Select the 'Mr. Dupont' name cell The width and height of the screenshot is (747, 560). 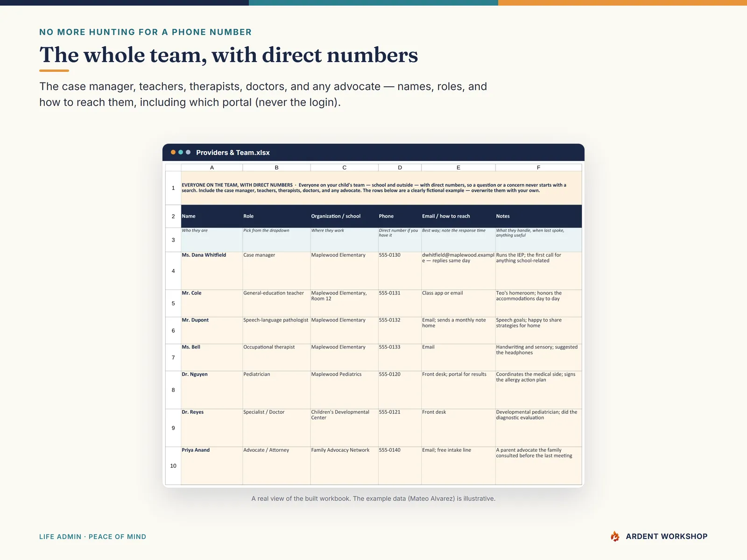[212, 330]
